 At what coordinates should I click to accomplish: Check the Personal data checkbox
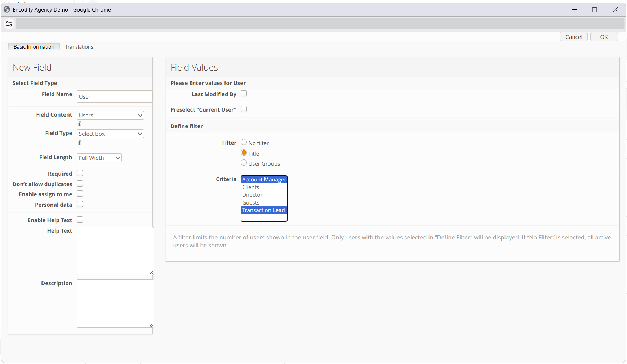pos(80,204)
